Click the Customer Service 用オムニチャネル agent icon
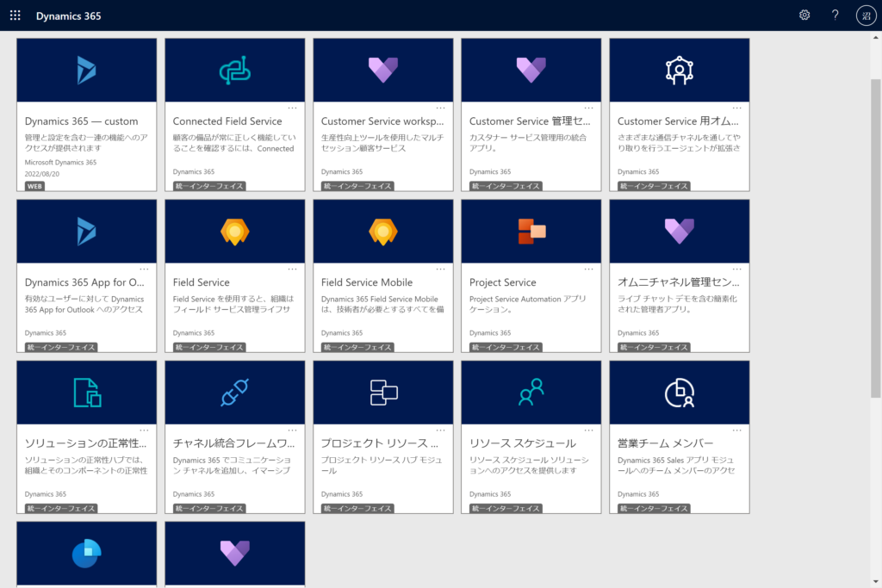Viewport: 882px width, 588px height. coord(679,71)
